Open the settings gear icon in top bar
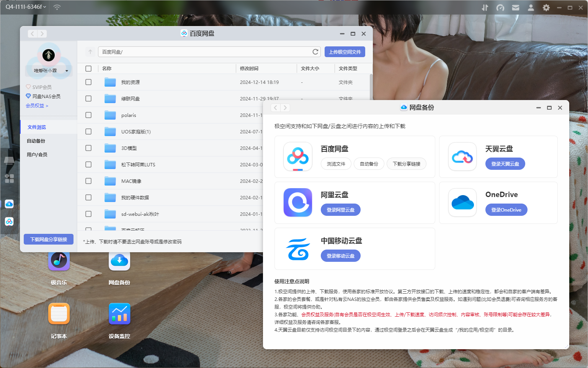 click(x=546, y=8)
